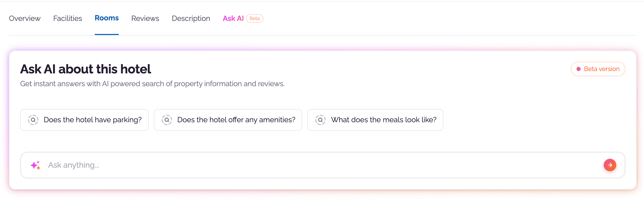Select the Rooms tab
The height and width of the screenshot is (210, 644).
(x=106, y=18)
